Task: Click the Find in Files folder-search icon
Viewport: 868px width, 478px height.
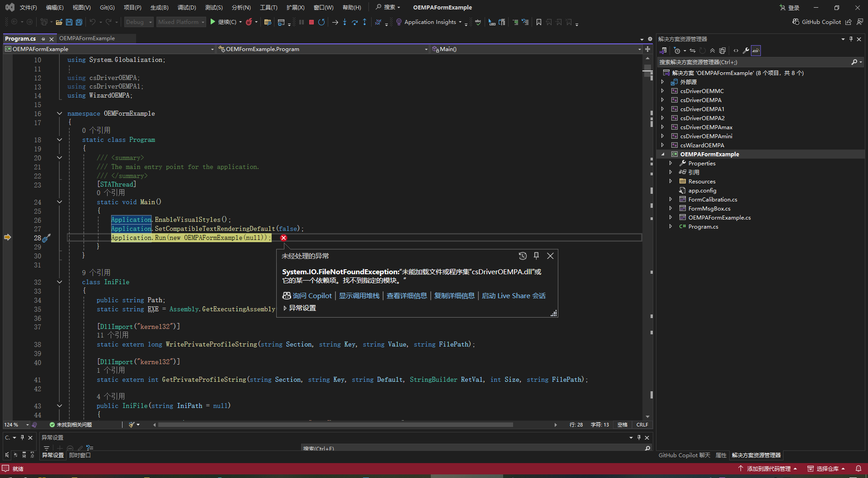Action: tap(268, 22)
